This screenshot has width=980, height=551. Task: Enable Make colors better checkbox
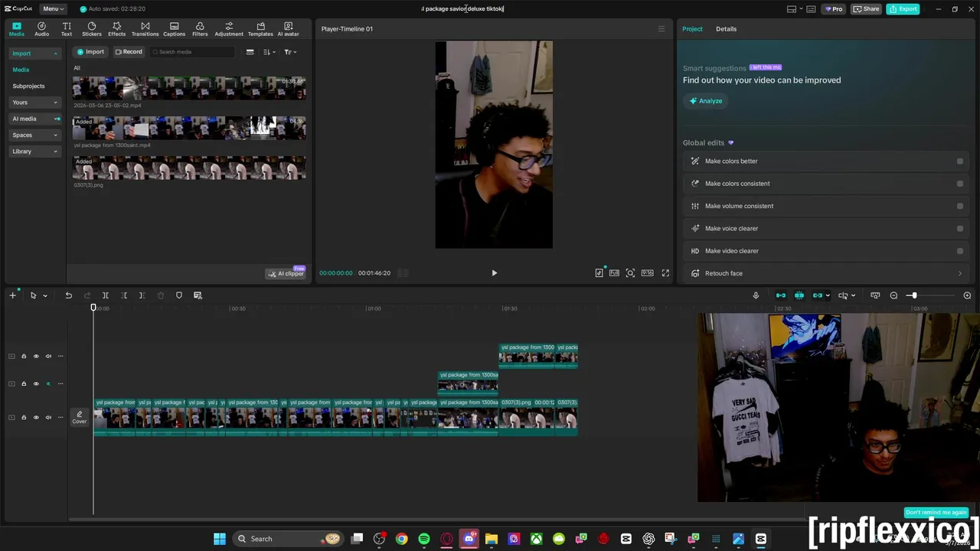pos(960,161)
